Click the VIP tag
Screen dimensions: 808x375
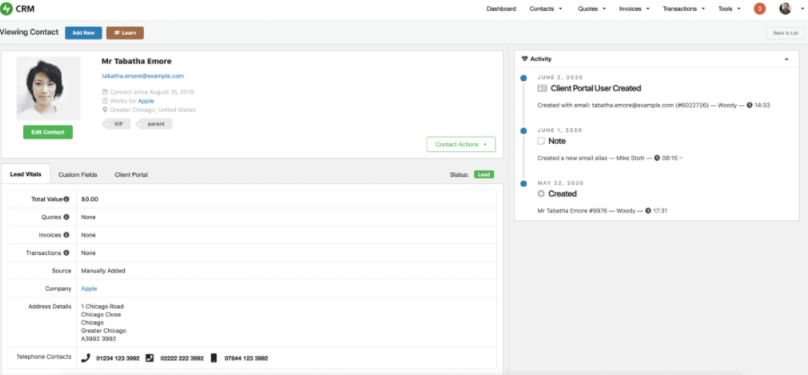pyautogui.click(x=117, y=124)
